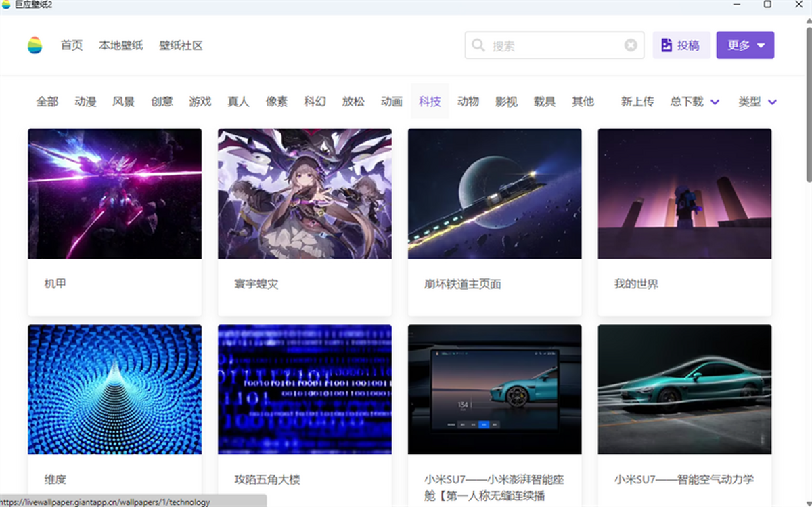Sort wallpapers by 新上传

pyautogui.click(x=637, y=102)
